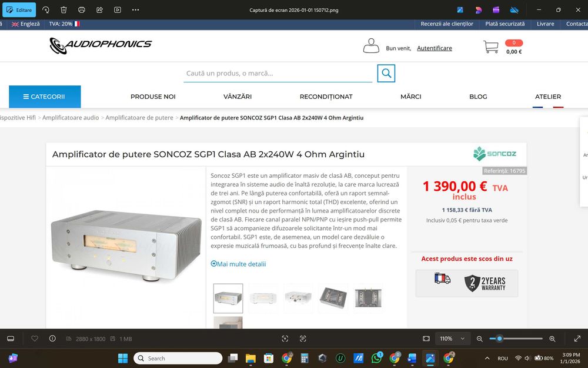Enter full screen with the expand arrows icon

click(x=577, y=339)
